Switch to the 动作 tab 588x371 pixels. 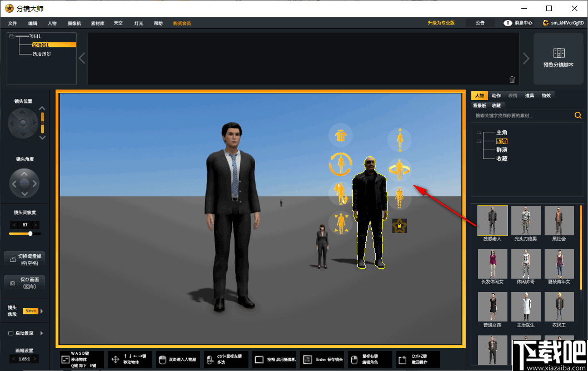[496, 96]
